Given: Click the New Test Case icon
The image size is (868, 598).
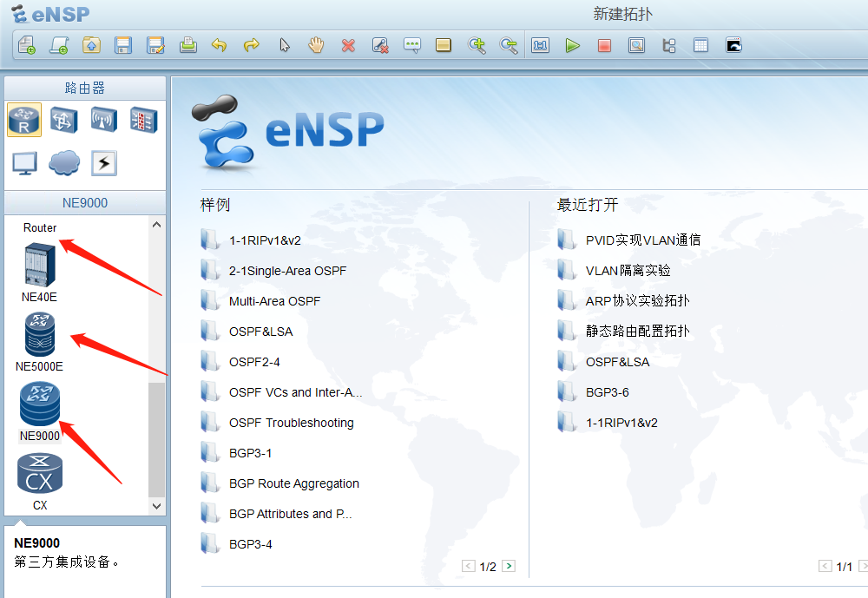Looking at the screenshot, I should coord(59,45).
